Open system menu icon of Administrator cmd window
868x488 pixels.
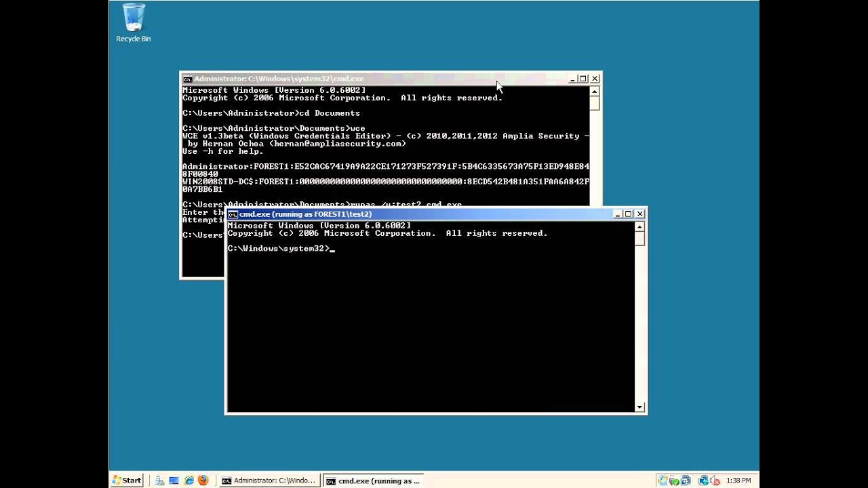(x=188, y=79)
